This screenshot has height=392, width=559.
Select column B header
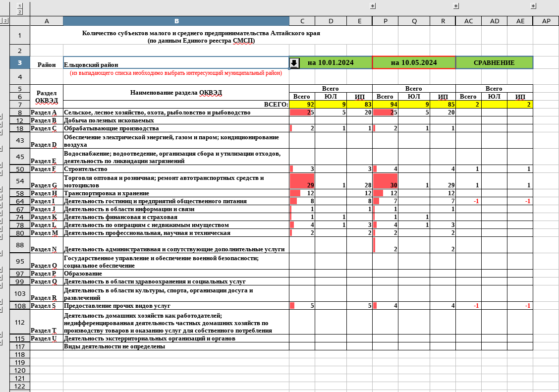pos(176,21)
